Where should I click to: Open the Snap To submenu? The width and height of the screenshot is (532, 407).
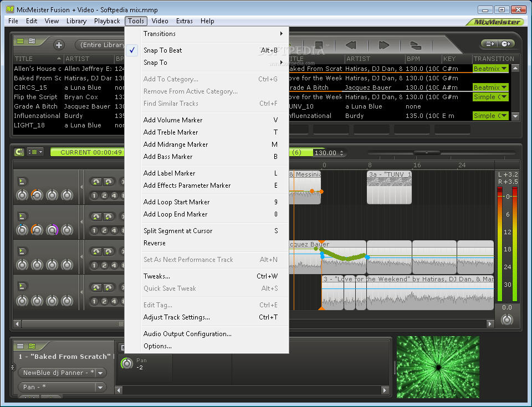(214, 63)
